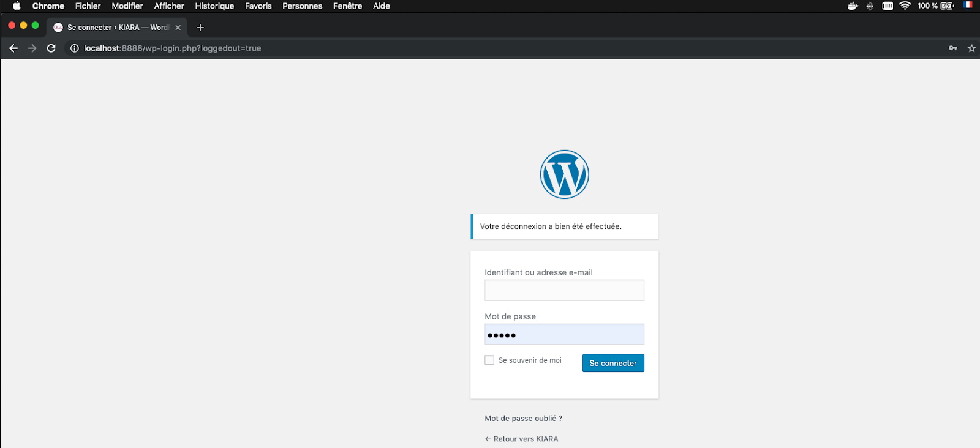Follow the 'Mot de passe oublié ?' link
The width and height of the screenshot is (980, 448).
click(524, 419)
